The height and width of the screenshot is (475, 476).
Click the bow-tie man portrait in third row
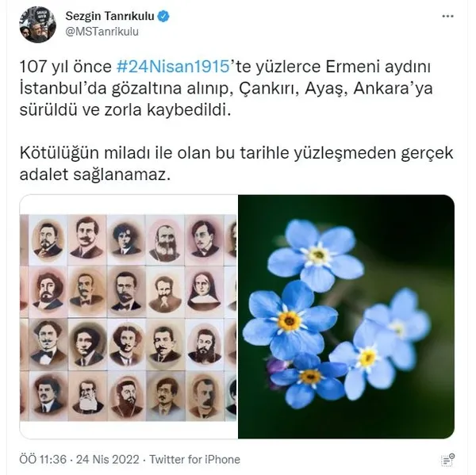[48, 343]
